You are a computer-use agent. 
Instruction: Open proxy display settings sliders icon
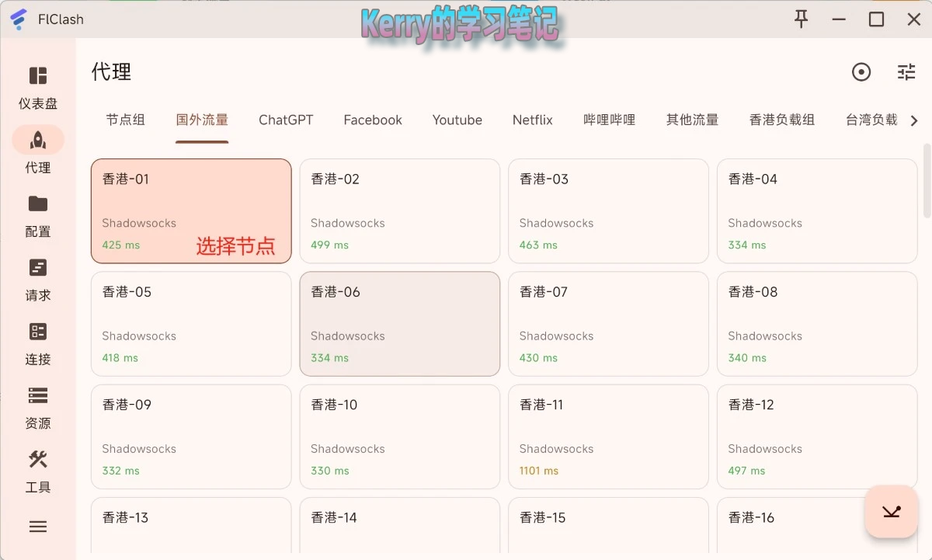906,72
